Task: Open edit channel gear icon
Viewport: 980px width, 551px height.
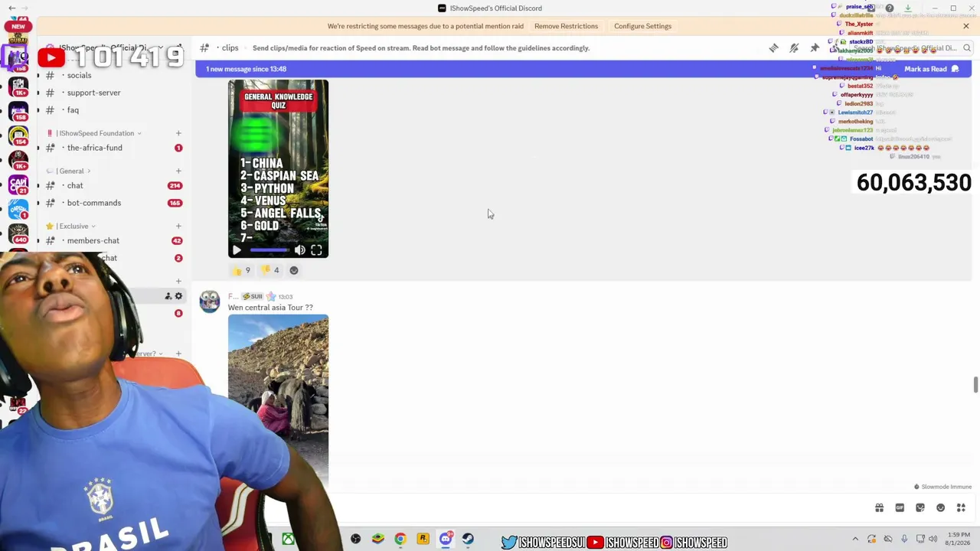Action: pyautogui.click(x=178, y=296)
